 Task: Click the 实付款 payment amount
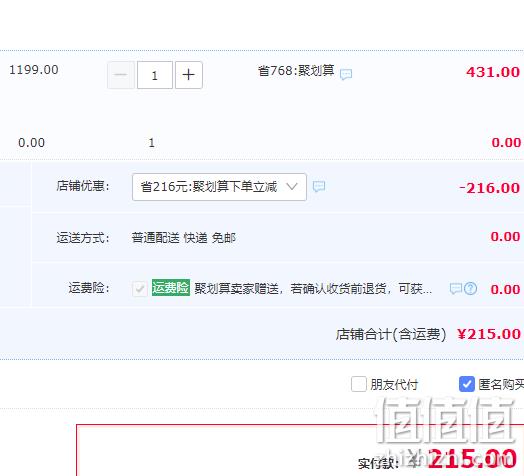(465, 459)
